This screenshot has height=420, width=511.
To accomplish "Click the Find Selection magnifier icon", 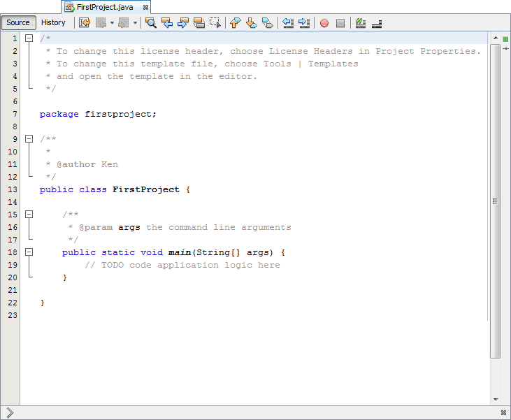I will [151, 23].
